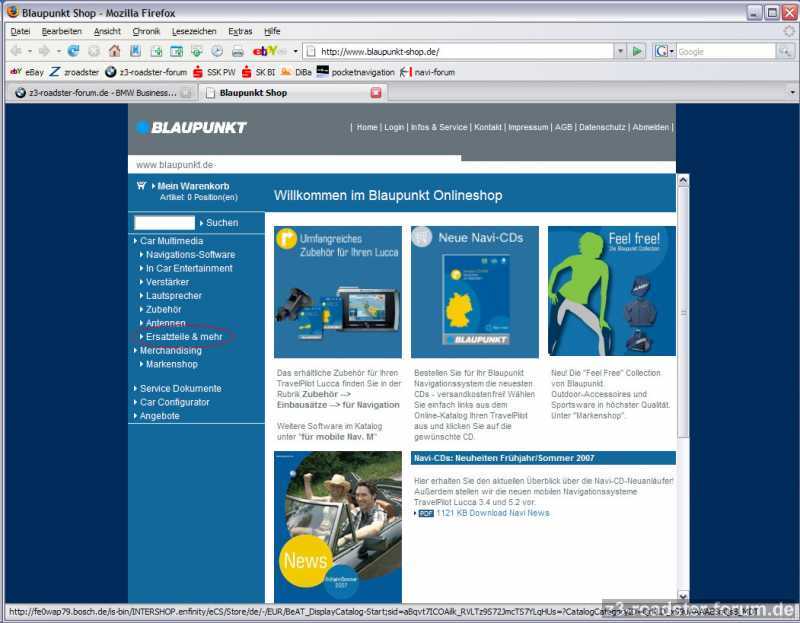This screenshot has width=800, height=623.
Task: Open the Lesezeichen menu
Action: click(193, 31)
